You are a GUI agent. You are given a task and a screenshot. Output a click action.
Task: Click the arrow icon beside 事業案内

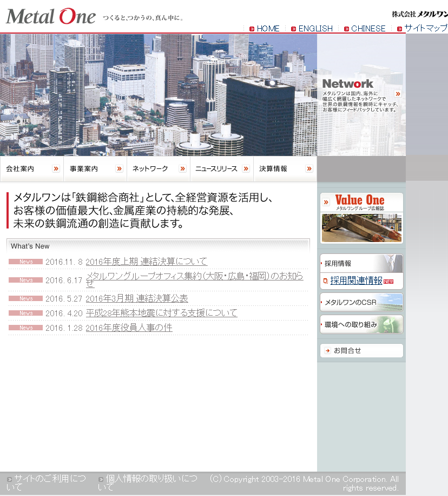[x=119, y=169]
